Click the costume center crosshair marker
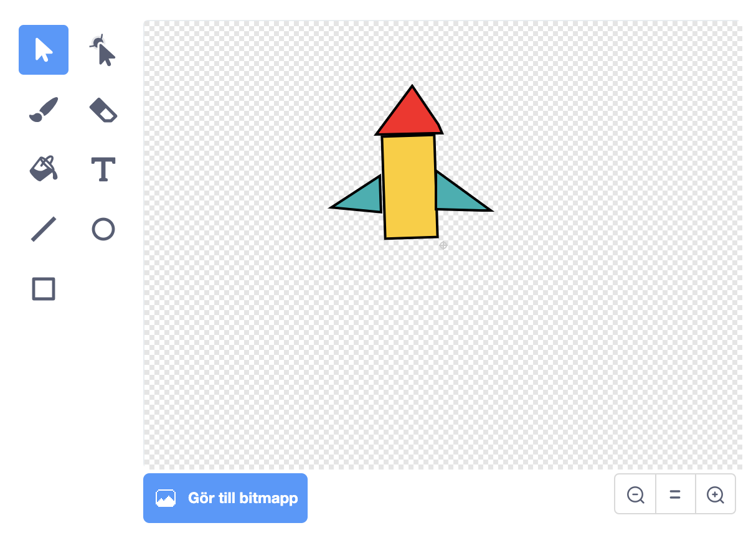This screenshot has width=756, height=533. (443, 245)
